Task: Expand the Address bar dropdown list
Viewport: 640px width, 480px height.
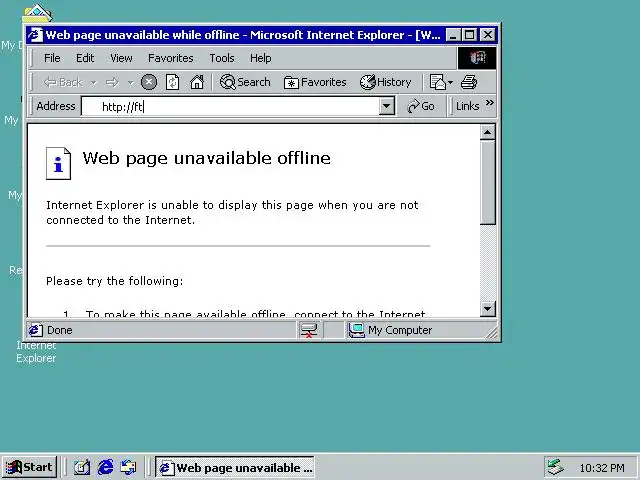Action: (x=386, y=107)
